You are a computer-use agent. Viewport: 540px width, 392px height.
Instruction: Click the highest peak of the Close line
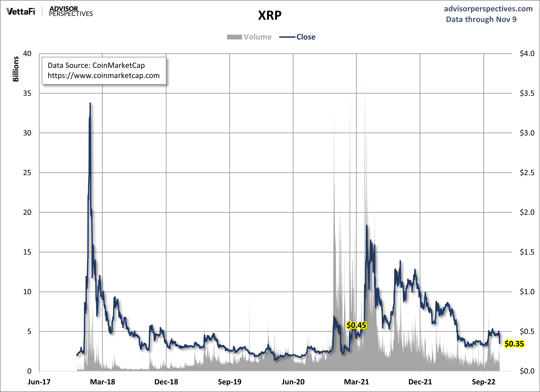coord(90,104)
